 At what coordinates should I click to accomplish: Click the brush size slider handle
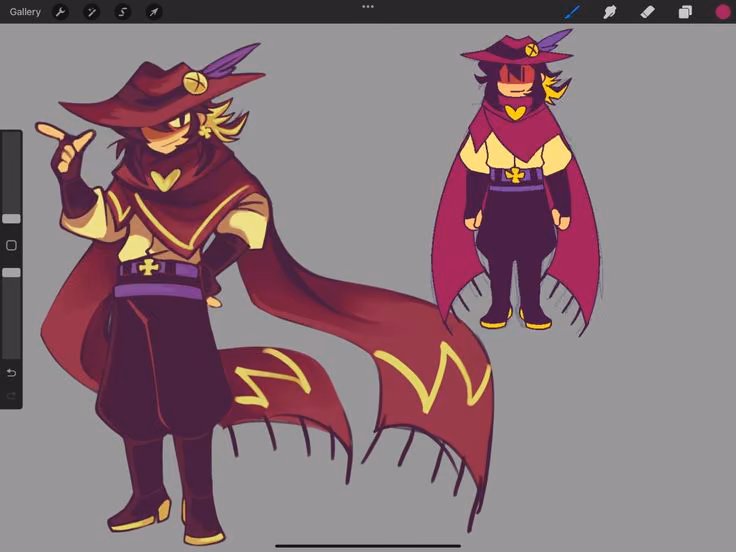click(11, 219)
